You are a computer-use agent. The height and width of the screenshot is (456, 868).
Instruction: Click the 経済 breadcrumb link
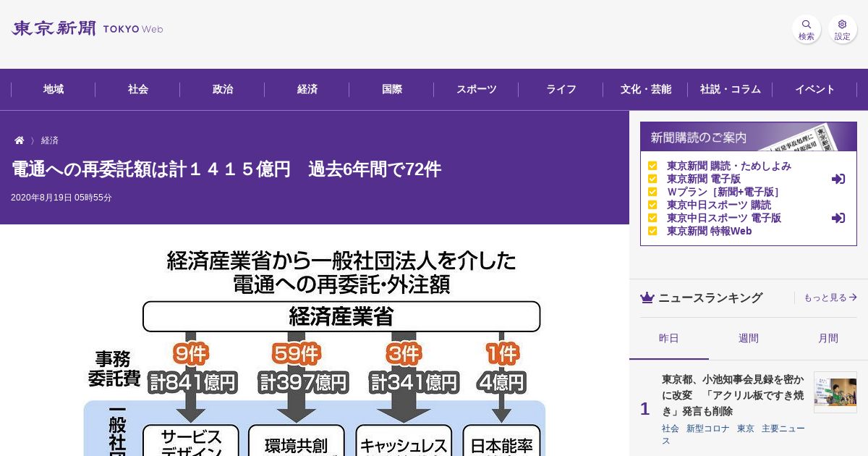(50, 140)
